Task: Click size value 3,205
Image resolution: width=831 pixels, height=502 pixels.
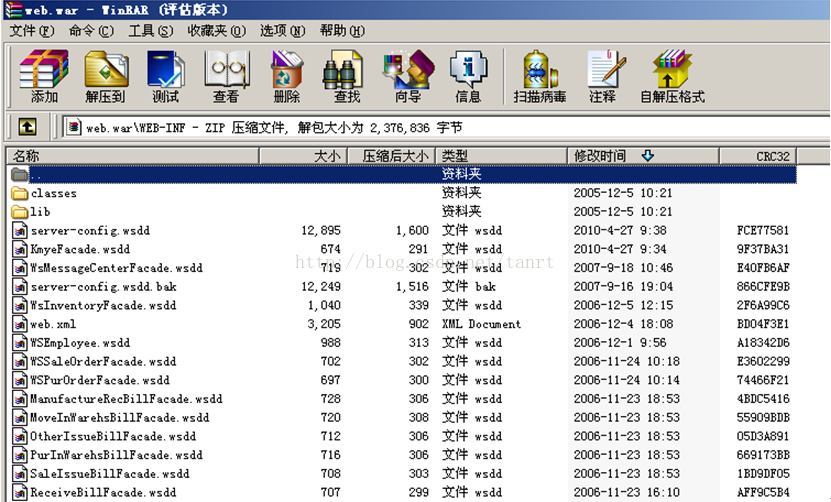Action: point(324,324)
